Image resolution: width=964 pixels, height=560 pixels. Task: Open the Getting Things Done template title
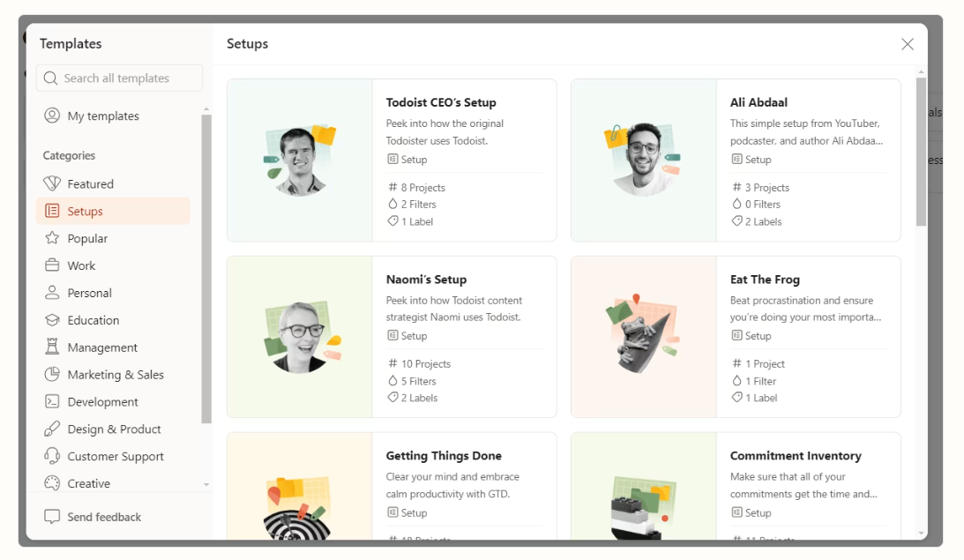tap(444, 456)
